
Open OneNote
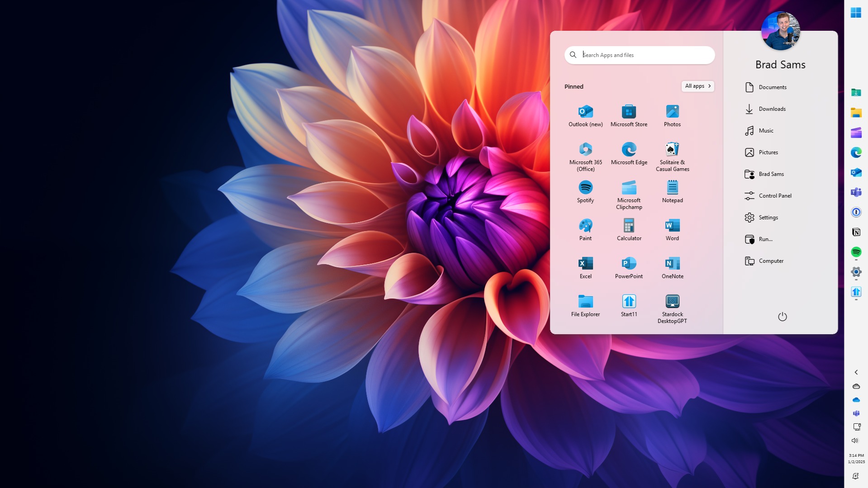(672, 268)
